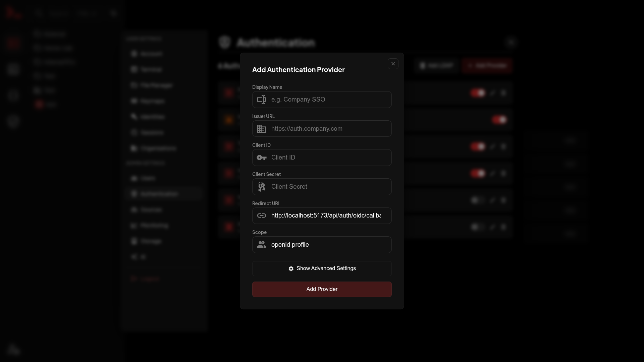Toggle the second provider's enabled switch

click(x=500, y=120)
